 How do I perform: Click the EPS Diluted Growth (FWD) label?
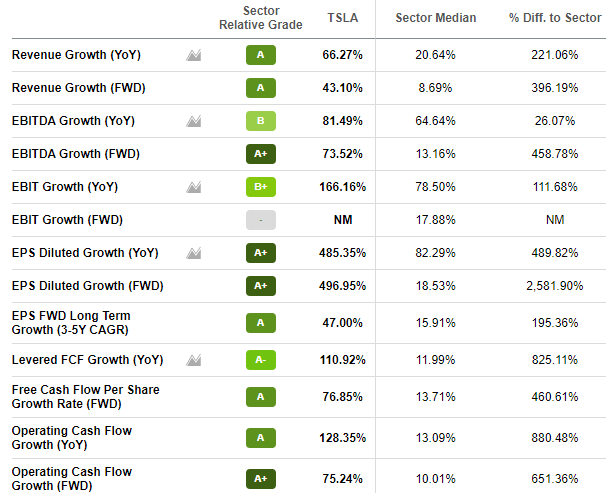coord(87,286)
